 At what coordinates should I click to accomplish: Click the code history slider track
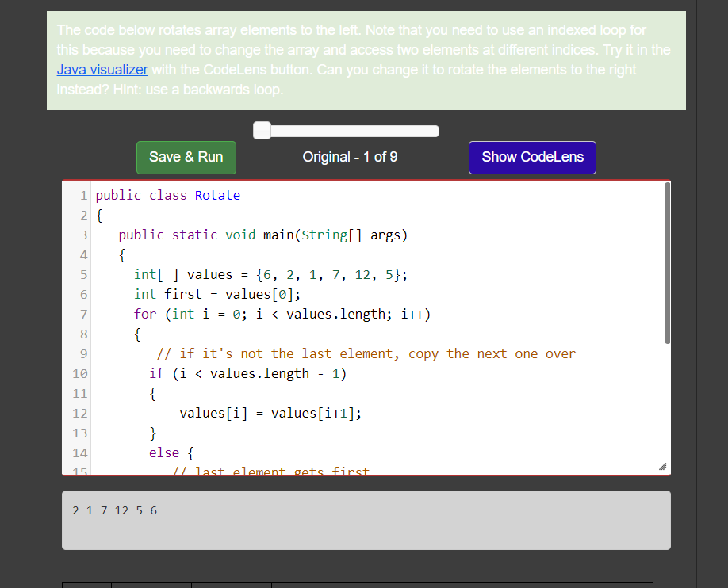347,131
